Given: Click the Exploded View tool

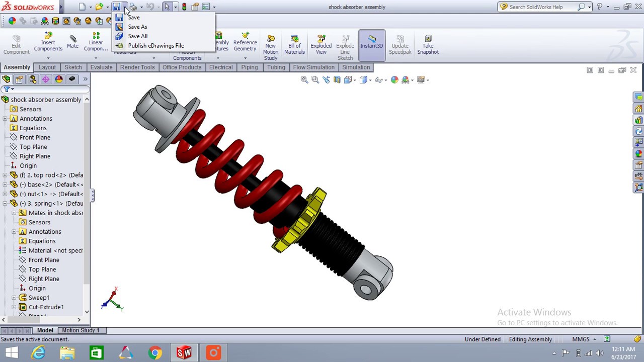Looking at the screenshot, I should (321, 44).
